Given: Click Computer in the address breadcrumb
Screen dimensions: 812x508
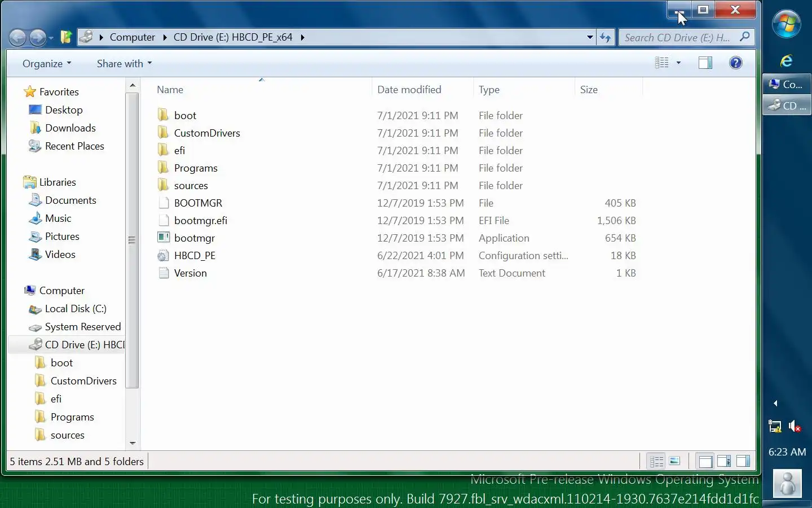Looking at the screenshot, I should 132,37.
